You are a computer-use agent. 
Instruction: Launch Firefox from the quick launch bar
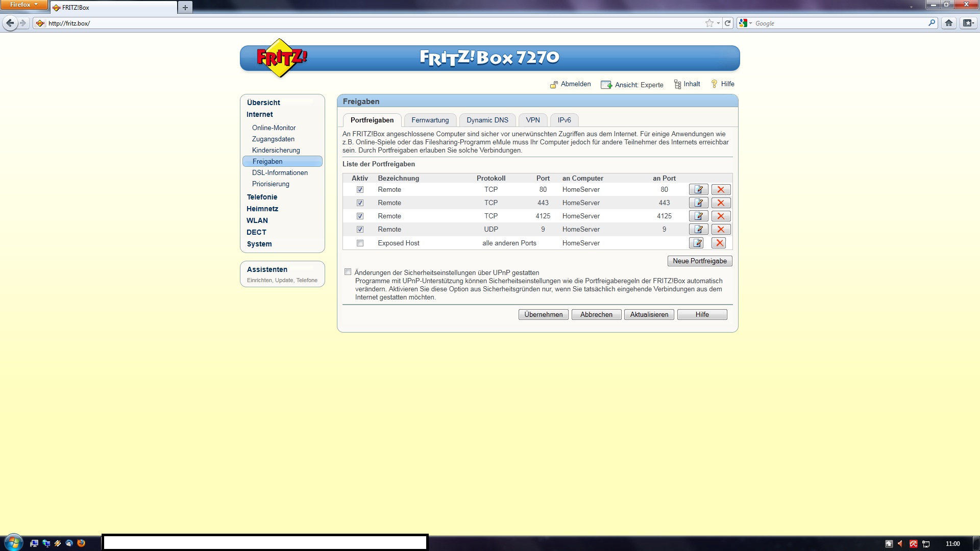(81, 543)
